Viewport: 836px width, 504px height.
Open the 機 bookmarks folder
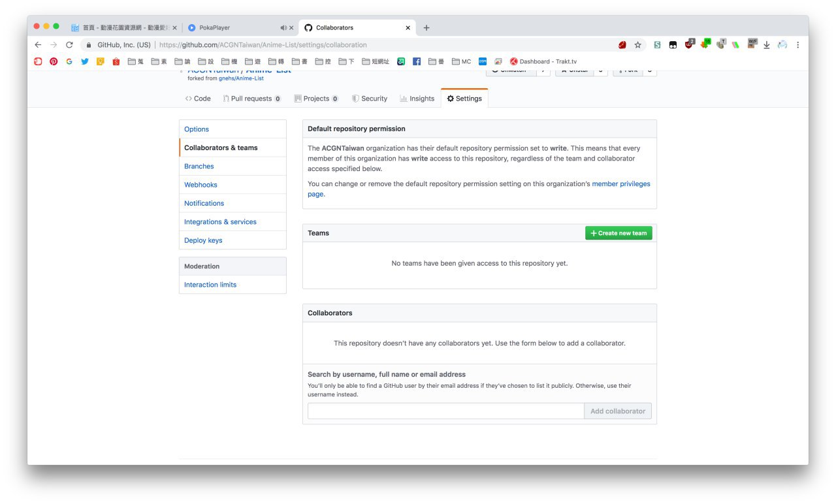pos(229,61)
